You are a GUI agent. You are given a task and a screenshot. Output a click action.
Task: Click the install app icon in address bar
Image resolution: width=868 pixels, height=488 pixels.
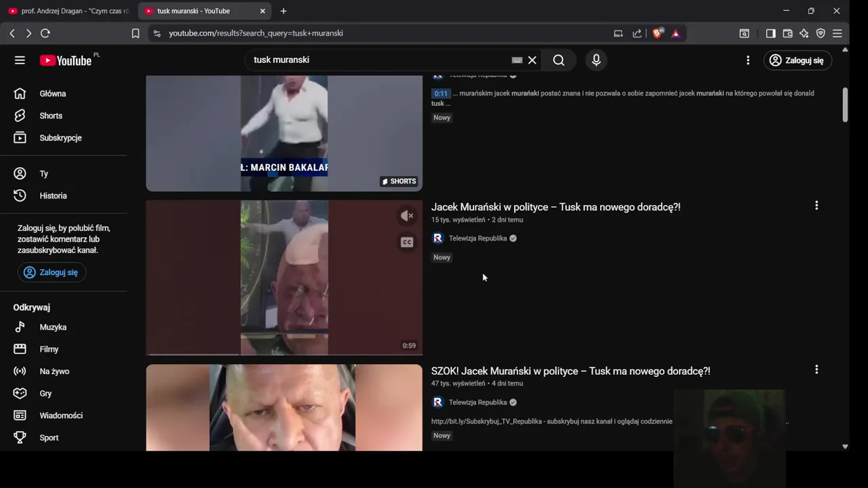pos(618,33)
